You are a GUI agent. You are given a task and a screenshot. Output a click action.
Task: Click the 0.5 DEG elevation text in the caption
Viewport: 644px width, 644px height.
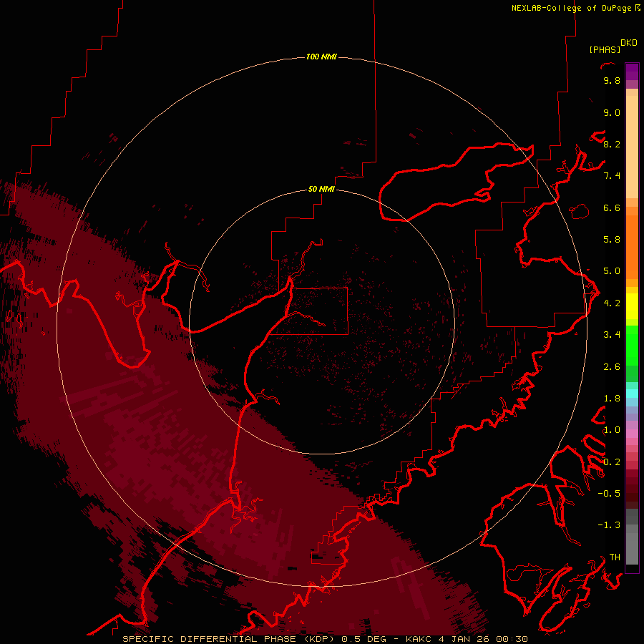click(364, 639)
